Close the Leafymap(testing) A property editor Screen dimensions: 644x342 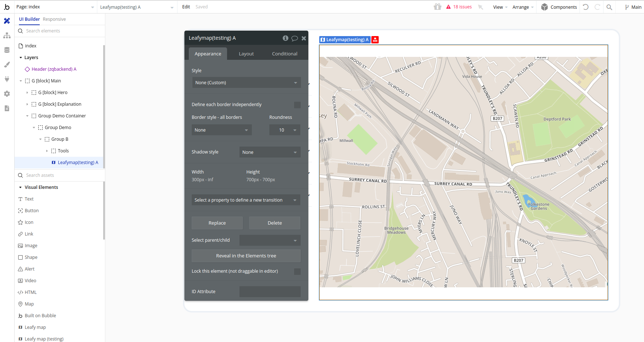[x=304, y=38]
